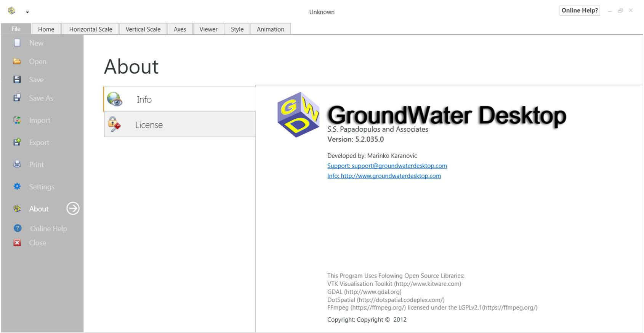Minimize the application window
Viewport: 644px width, 333px height.
(610, 11)
